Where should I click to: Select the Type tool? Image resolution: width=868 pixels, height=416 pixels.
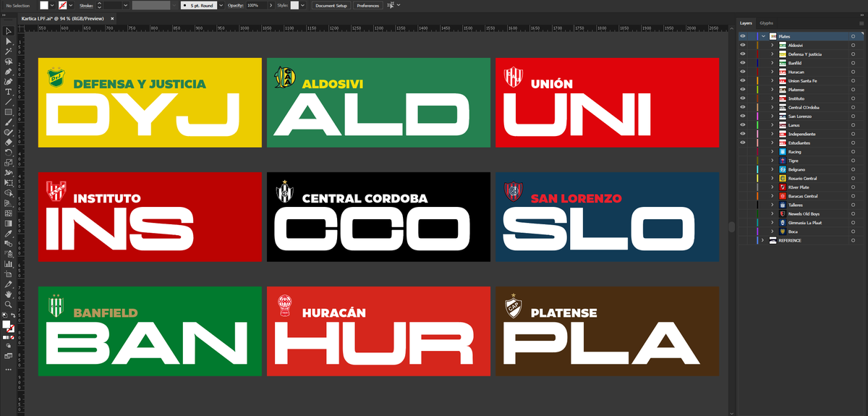tap(9, 92)
